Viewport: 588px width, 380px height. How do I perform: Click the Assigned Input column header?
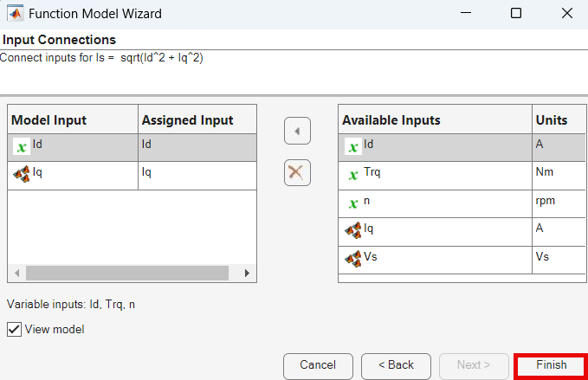[197, 119]
